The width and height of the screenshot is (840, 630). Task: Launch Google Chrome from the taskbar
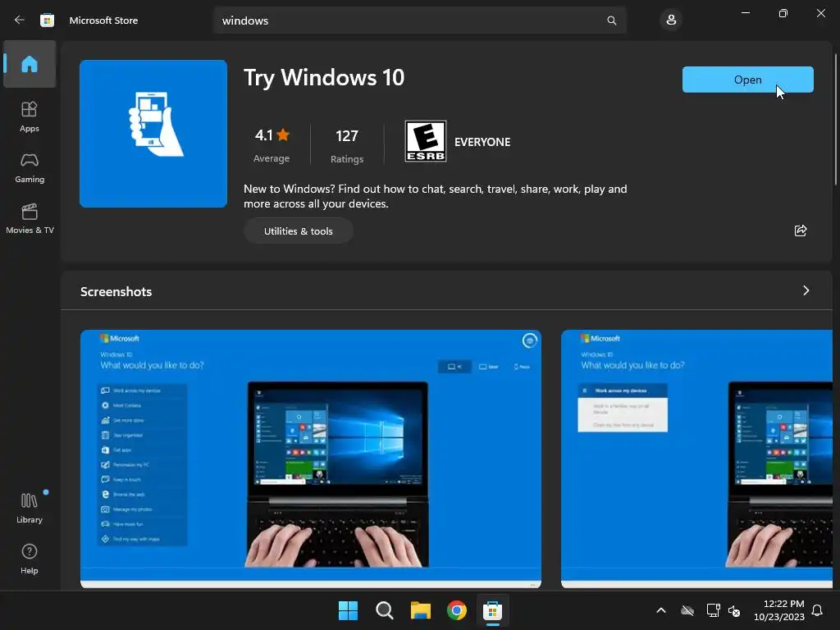click(456, 610)
